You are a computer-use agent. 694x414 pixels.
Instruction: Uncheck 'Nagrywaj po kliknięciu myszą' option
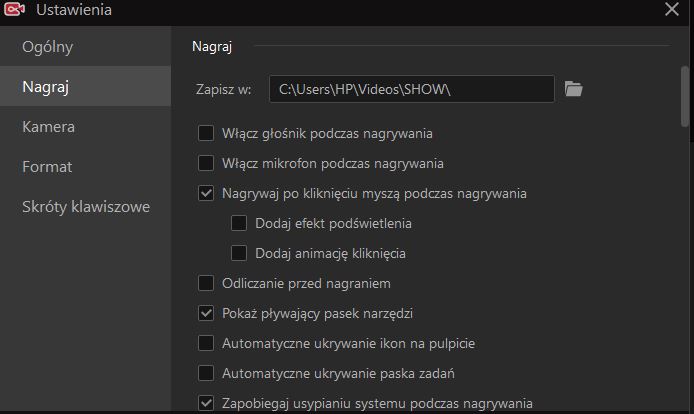tap(206, 193)
